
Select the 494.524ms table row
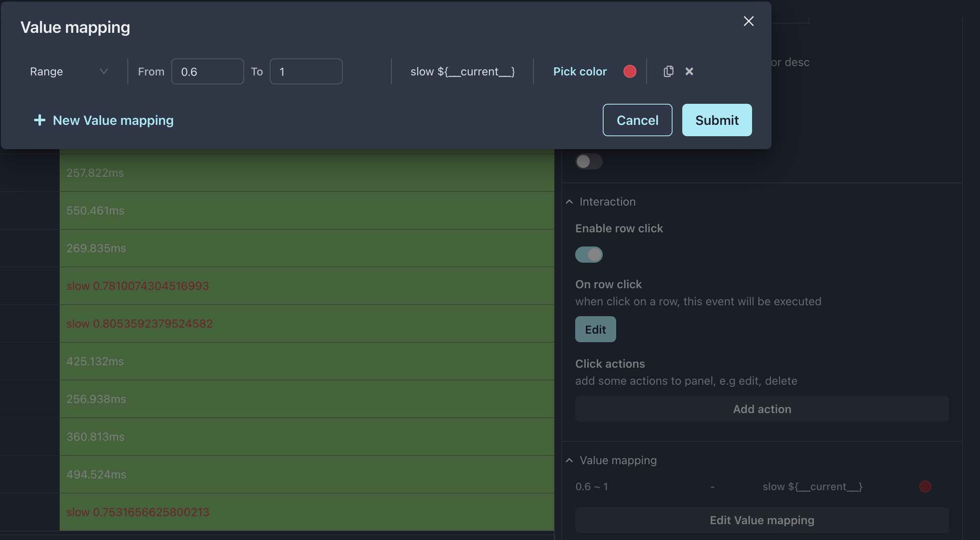[x=307, y=474]
